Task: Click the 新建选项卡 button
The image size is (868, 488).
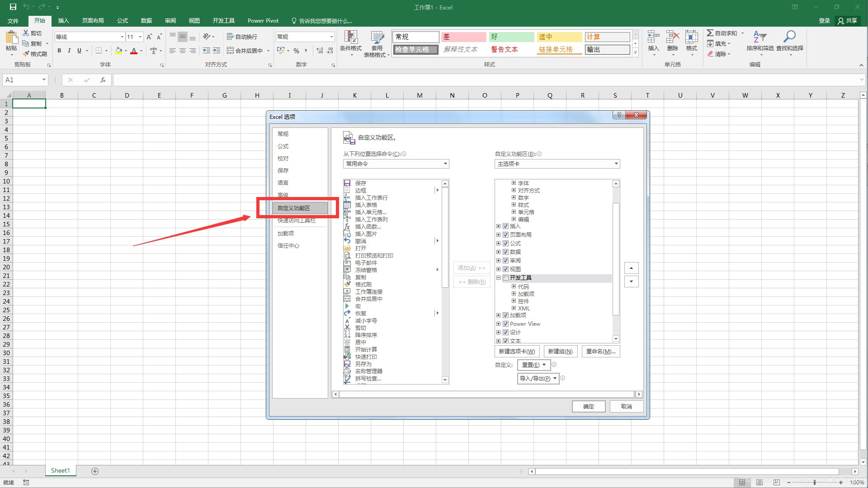Action: tap(517, 351)
